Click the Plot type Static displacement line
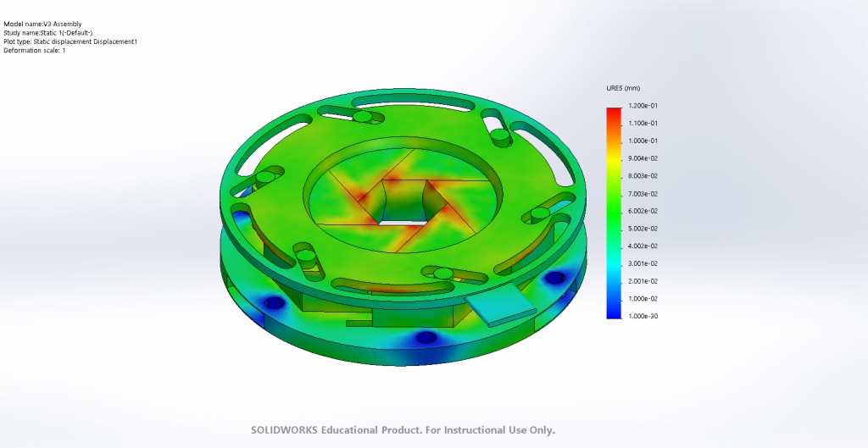The height and width of the screenshot is (448, 868). 70,41
